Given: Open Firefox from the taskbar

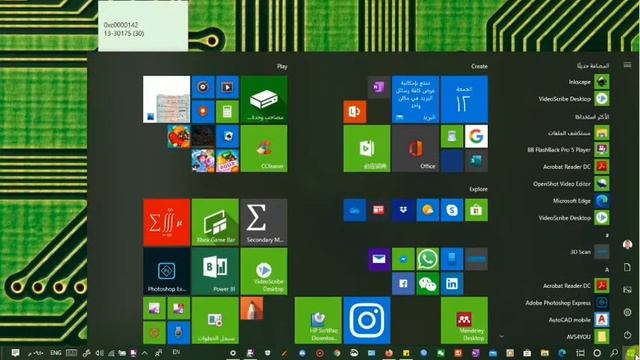Looking at the screenshot, I should tap(389, 353).
